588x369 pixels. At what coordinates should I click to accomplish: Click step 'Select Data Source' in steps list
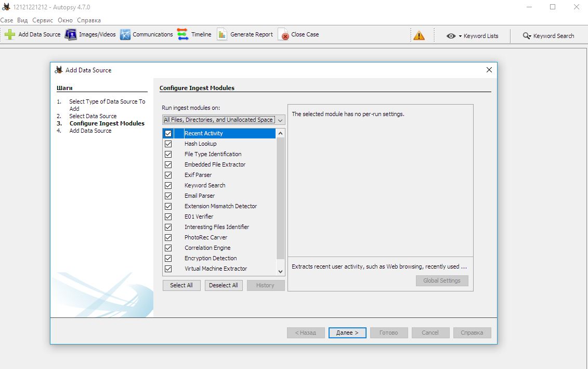coord(93,117)
